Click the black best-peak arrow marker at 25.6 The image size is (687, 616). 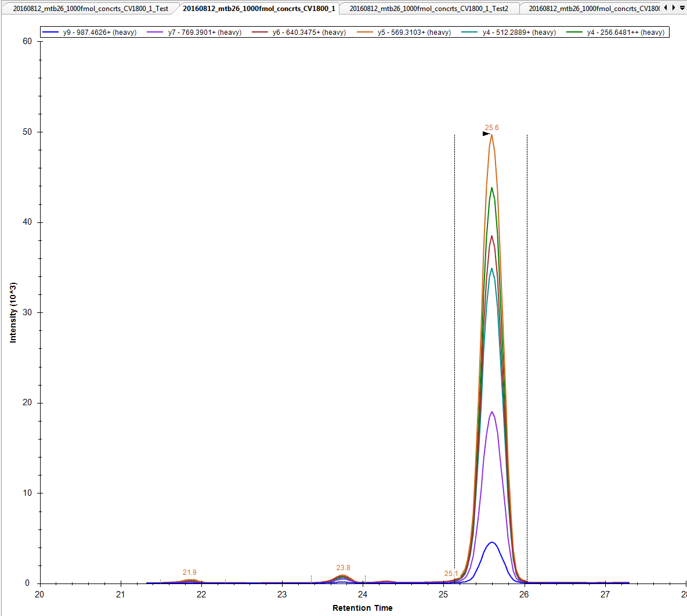[486, 134]
